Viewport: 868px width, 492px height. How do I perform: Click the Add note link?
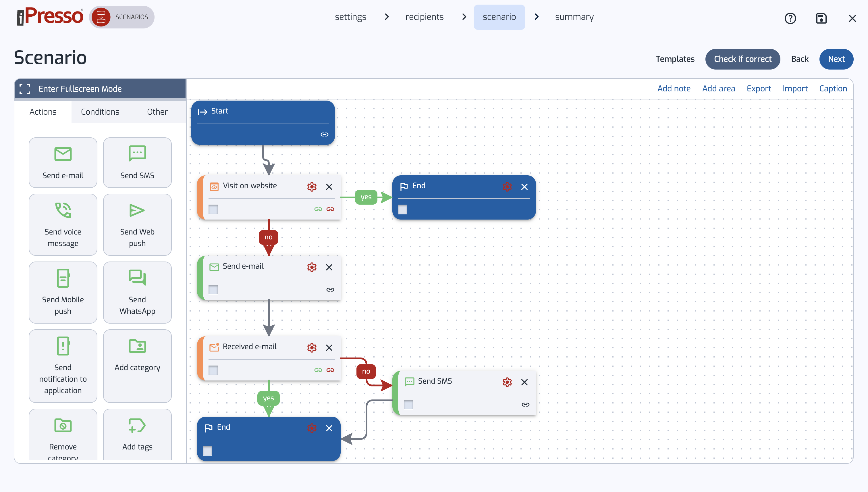[x=674, y=89]
